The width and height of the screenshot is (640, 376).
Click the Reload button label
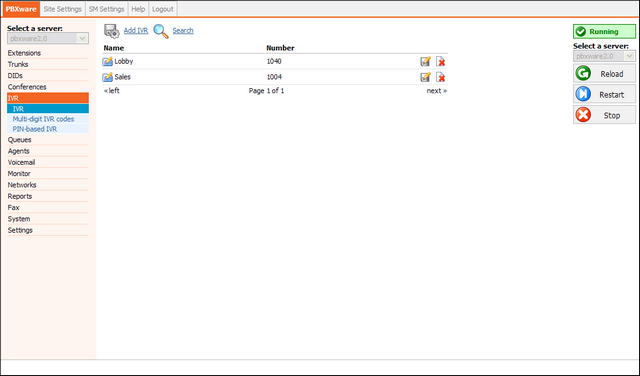(x=611, y=74)
